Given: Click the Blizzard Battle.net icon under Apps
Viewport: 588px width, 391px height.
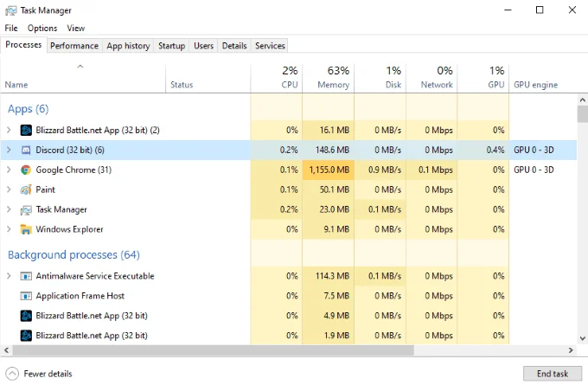Looking at the screenshot, I should click(26, 130).
